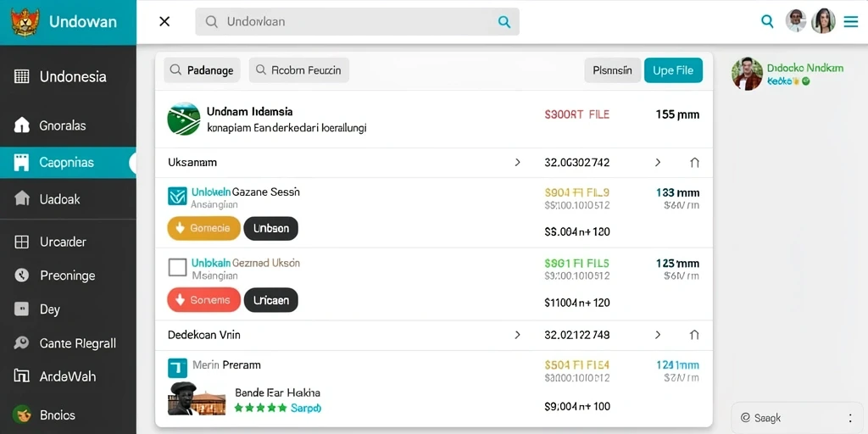Open the hamburger menu in top right
This screenshot has height=434, width=868.
[x=850, y=21]
